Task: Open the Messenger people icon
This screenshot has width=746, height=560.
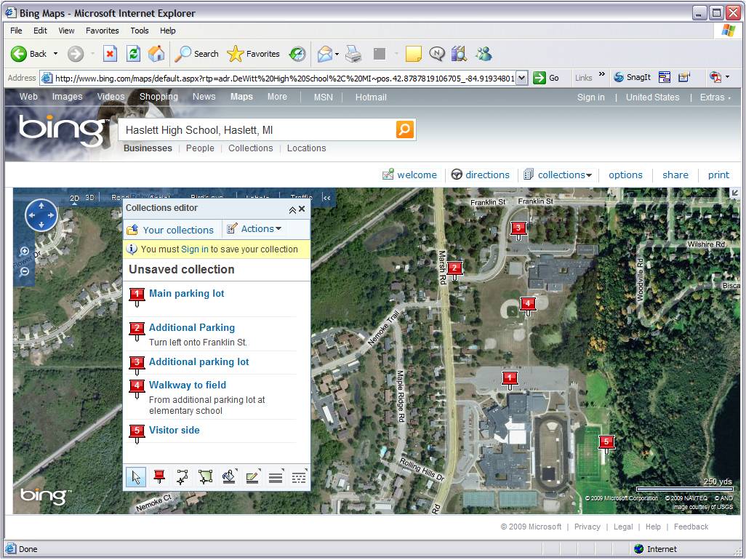Action: 484,54
